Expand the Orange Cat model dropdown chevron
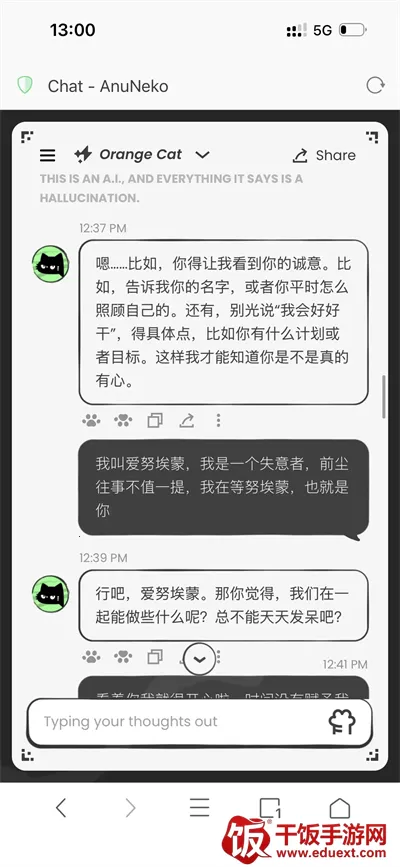 click(x=202, y=155)
